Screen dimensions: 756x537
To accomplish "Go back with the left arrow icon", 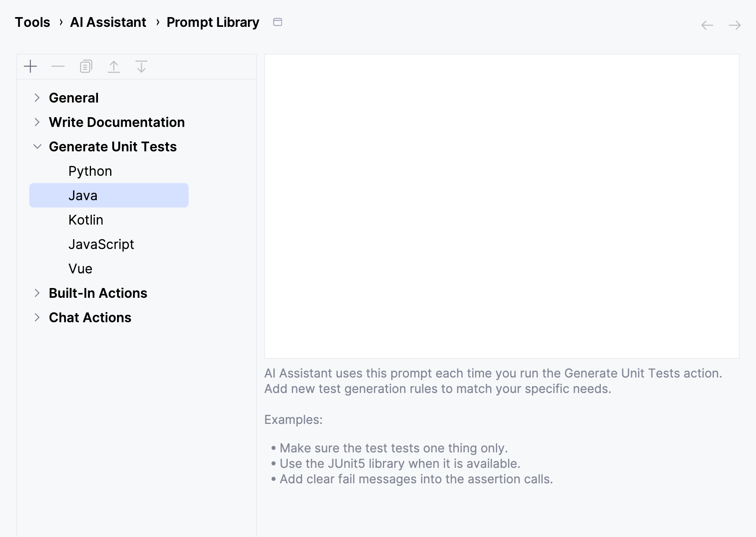I will 707,25.
